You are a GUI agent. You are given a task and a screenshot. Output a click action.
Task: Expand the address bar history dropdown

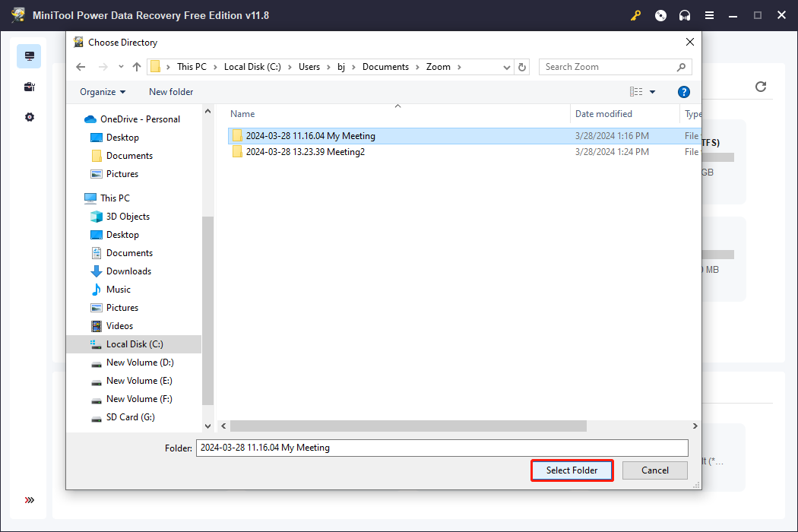[x=506, y=67]
